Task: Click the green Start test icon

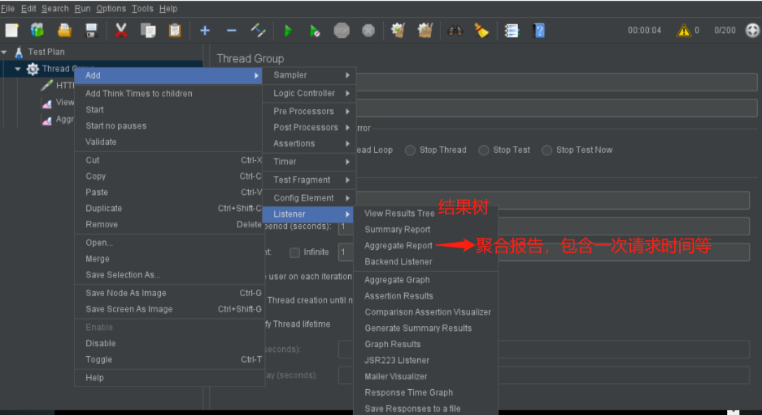Action: point(288,30)
